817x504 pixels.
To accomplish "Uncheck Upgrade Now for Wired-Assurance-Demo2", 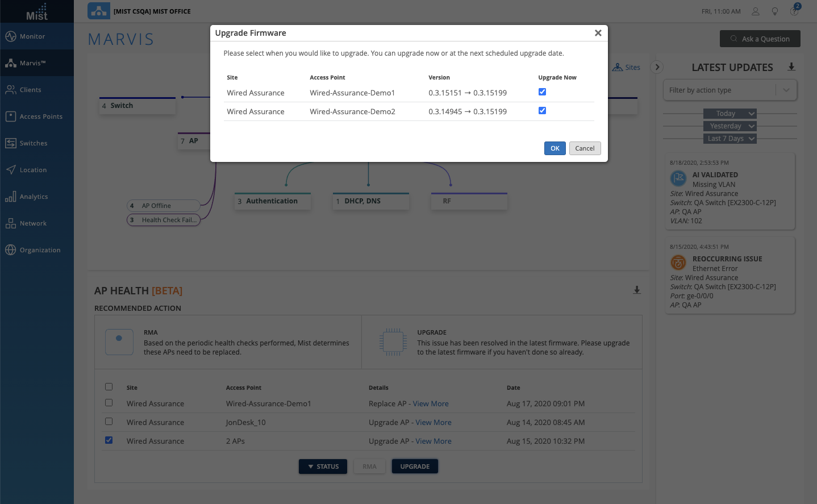I will 542,111.
